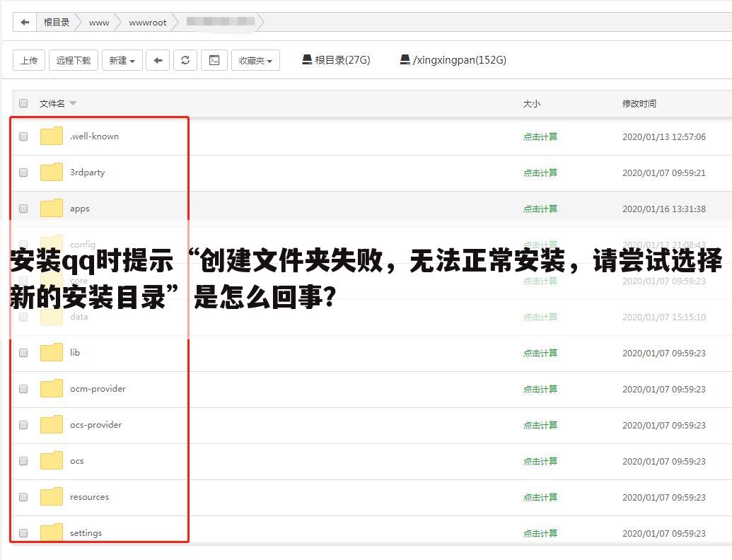Sort by the 修改时间 column header
Viewport: 732px width, 560px height.
[639, 104]
